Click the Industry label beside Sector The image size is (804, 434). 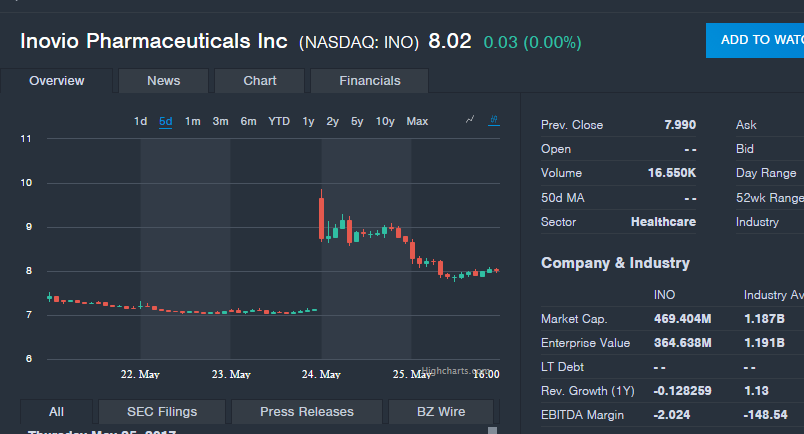(757, 222)
